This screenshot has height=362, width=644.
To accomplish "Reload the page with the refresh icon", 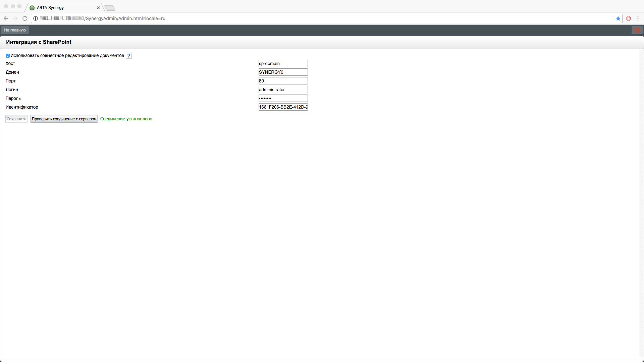I will 25,18.
